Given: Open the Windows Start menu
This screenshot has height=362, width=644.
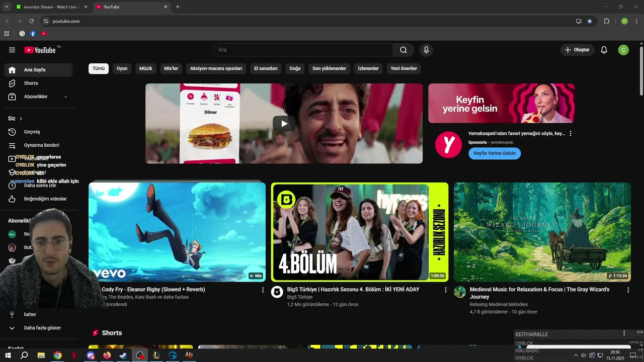Looking at the screenshot, I should tap(8, 355).
